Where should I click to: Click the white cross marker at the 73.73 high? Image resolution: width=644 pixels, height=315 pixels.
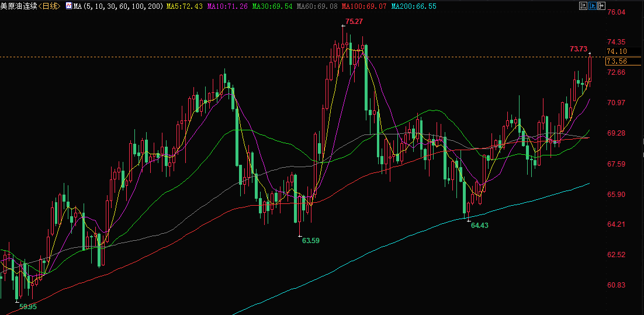pyautogui.click(x=590, y=54)
